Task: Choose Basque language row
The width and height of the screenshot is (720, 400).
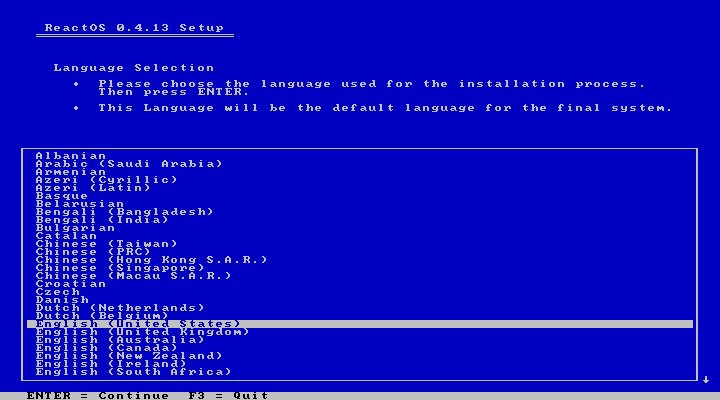Action: pyautogui.click(x=62, y=196)
